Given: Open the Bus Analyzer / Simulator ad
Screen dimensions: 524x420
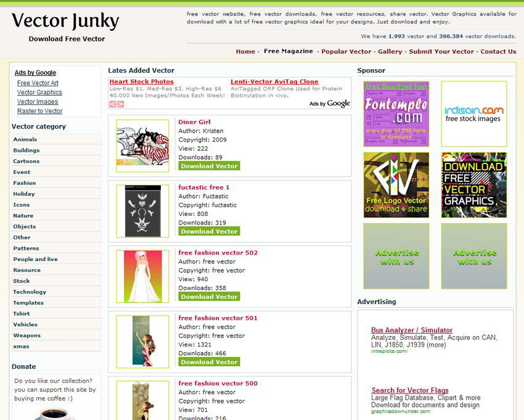Looking at the screenshot, I should click(x=412, y=330).
